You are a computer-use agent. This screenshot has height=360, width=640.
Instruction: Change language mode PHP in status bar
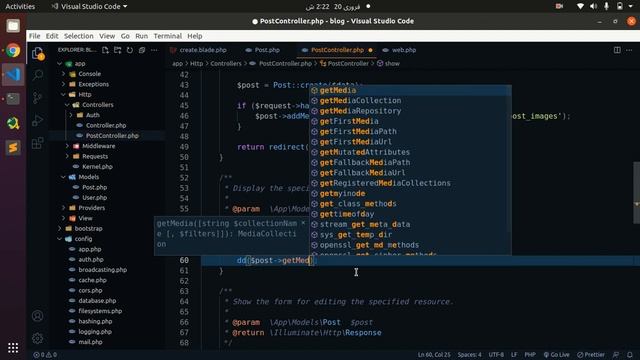click(x=530, y=355)
